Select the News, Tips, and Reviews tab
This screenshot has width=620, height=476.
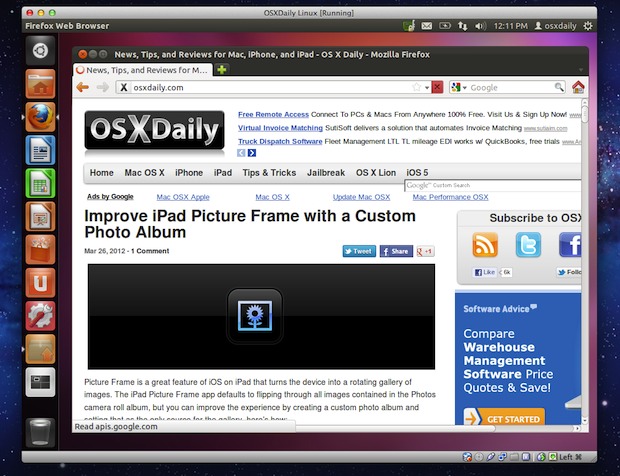[x=143, y=70]
